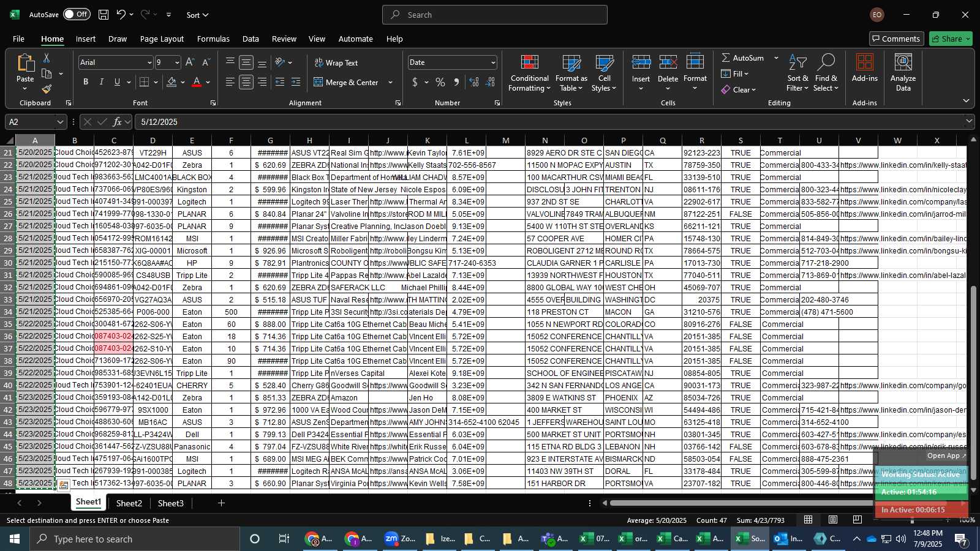The height and width of the screenshot is (551, 980).
Task: Toggle Italic formatting
Action: click(102, 82)
